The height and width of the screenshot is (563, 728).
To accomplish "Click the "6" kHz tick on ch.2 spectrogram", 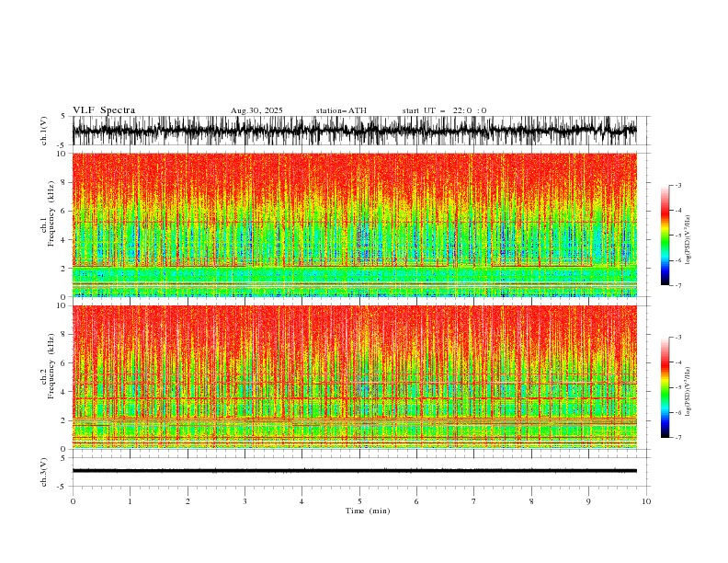I will pyautogui.click(x=64, y=363).
